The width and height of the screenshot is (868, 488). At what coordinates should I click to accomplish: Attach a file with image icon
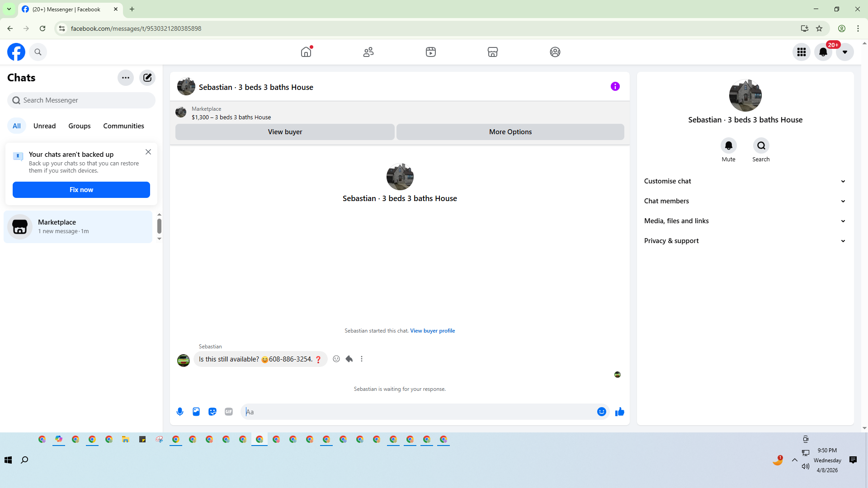click(x=196, y=412)
